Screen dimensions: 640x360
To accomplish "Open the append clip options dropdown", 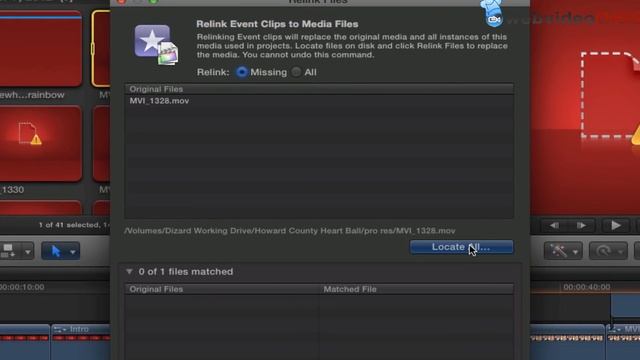I will pos(27,252).
